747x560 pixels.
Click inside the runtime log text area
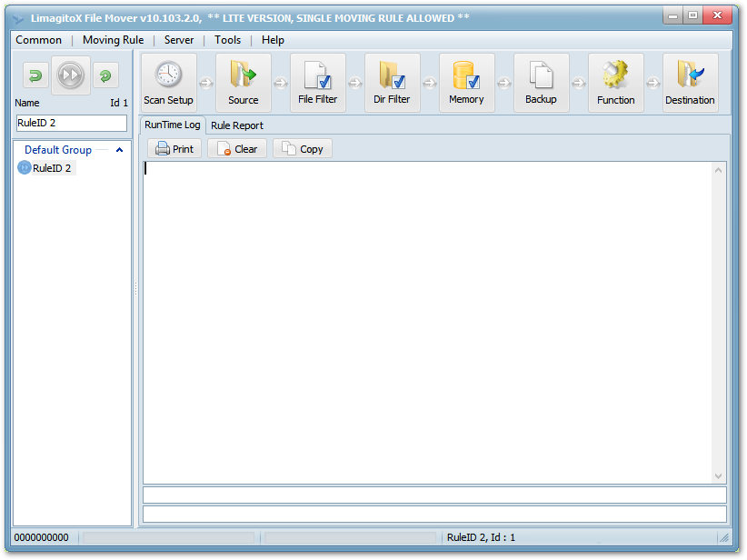point(428,323)
